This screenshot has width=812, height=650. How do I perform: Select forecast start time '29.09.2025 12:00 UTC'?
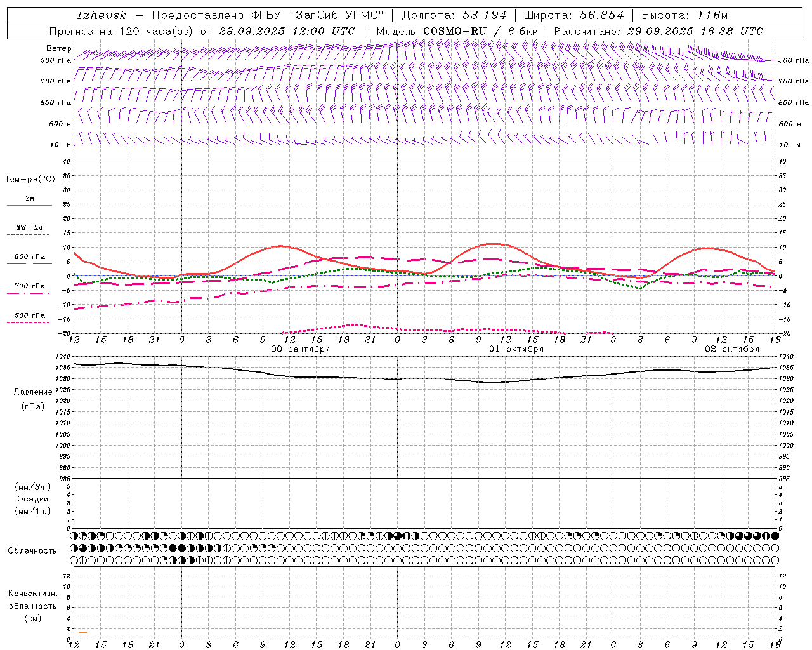(287, 31)
